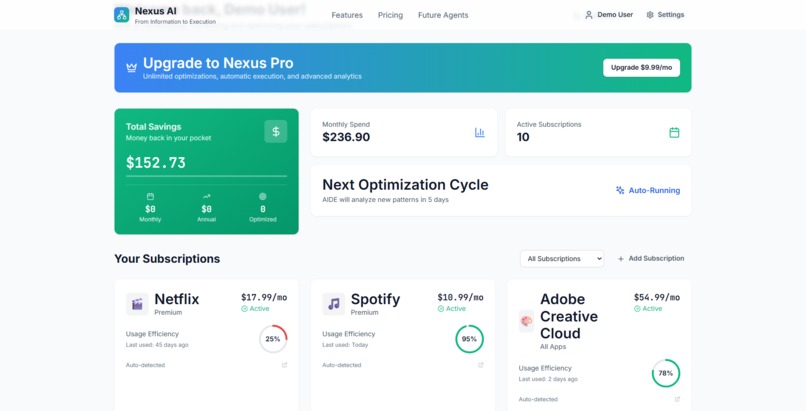
Task: Click the plus icon beside Add Subscription
Action: 621,259
